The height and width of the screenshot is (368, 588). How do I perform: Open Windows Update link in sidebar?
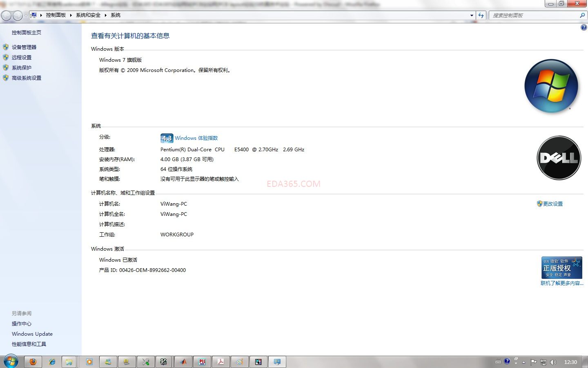pyautogui.click(x=32, y=334)
